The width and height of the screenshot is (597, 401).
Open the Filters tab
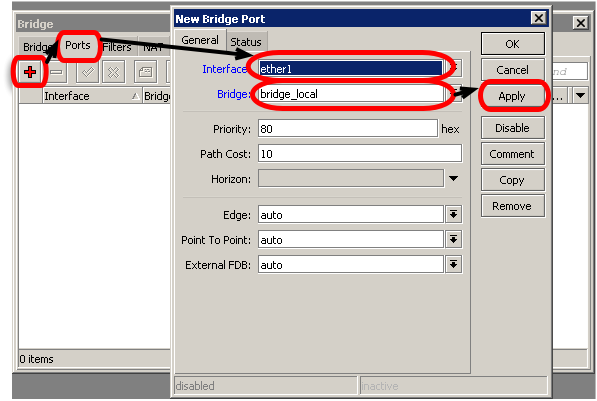tap(117, 47)
